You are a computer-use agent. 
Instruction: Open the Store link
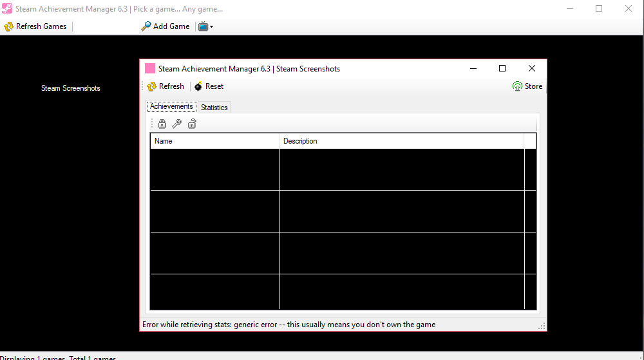528,86
